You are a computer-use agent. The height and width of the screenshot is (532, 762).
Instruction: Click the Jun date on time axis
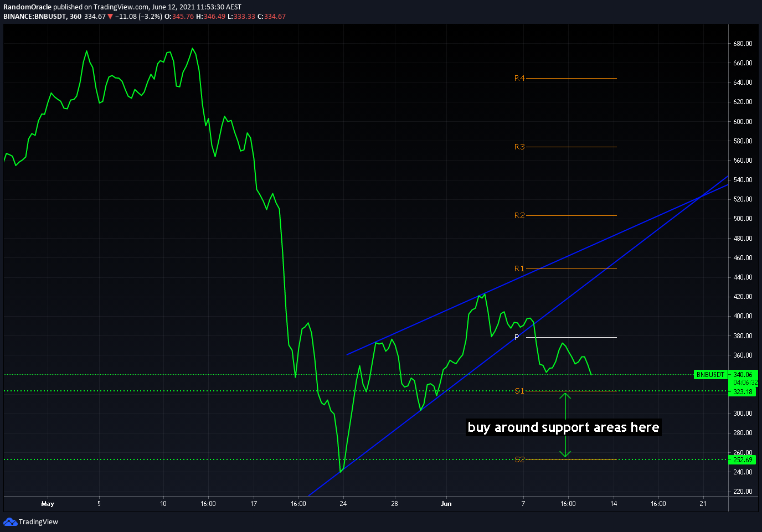coord(446,504)
